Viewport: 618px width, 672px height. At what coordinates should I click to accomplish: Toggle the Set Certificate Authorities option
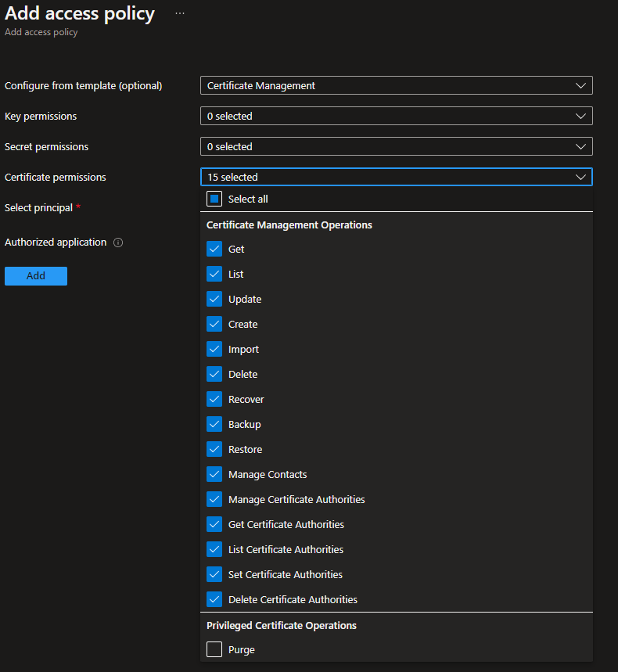tap(214, 574)
